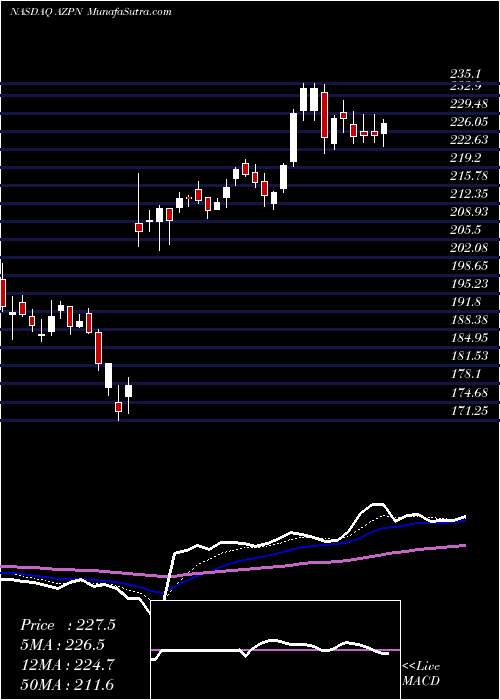
Task: Select the 202.08 price axis label
Action: pos(468,248)
